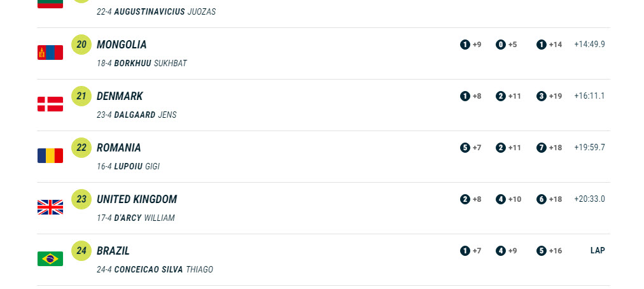The height and width of the screenshot is (289, 644).
Task: Click the rank 24 position badge
Action: 81,251
